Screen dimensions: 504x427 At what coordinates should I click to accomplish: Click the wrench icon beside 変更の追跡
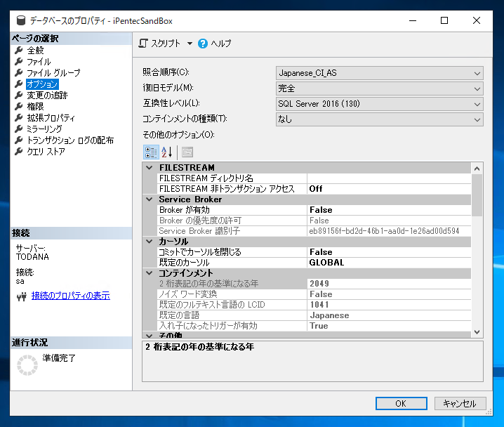19,96
